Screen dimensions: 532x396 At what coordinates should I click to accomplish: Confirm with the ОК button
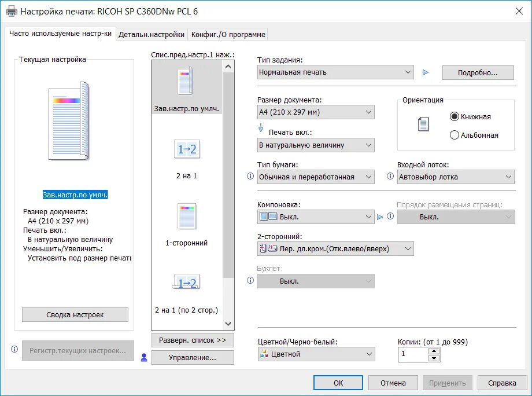(338, 383)
